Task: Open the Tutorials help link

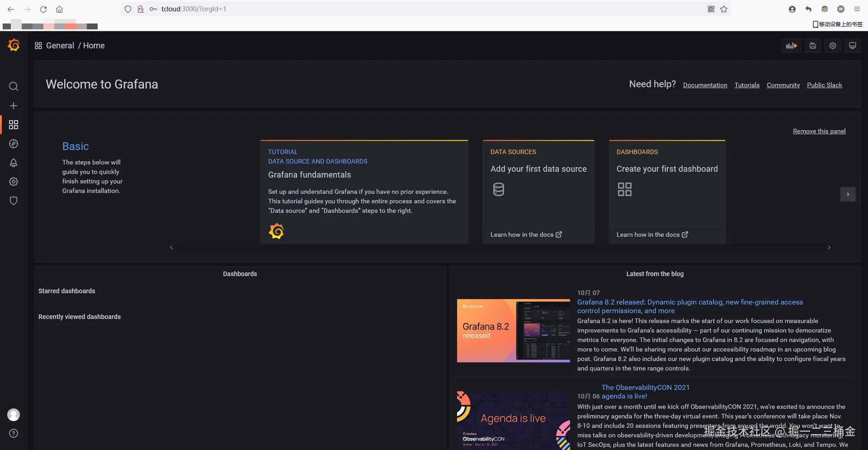Action: pos(747,85)
